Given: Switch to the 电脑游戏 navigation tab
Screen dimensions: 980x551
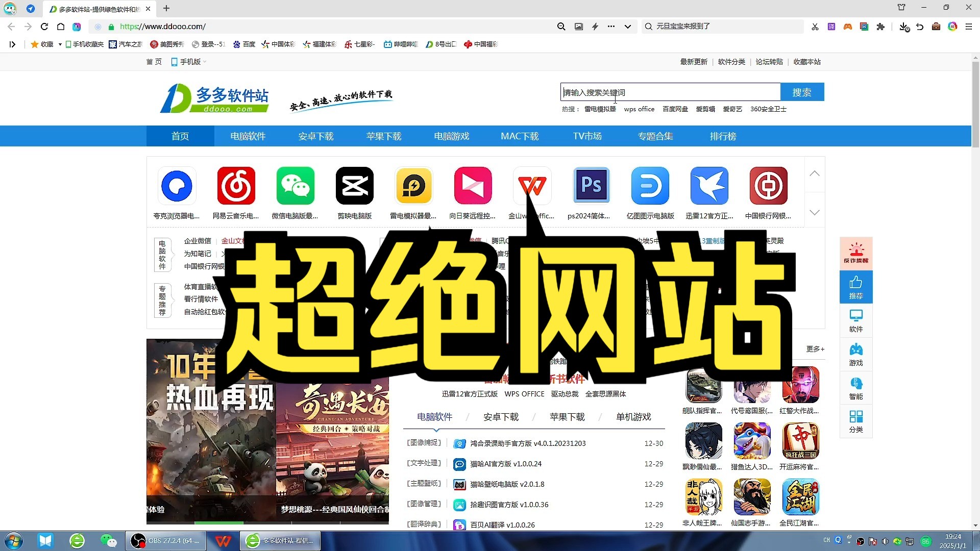Looking at the screenshot, I should point(451,136).
